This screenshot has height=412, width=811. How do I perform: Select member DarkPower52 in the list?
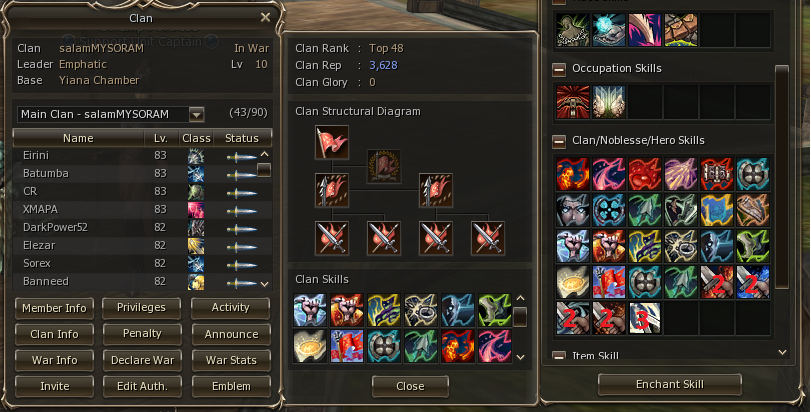pos(142,227)
